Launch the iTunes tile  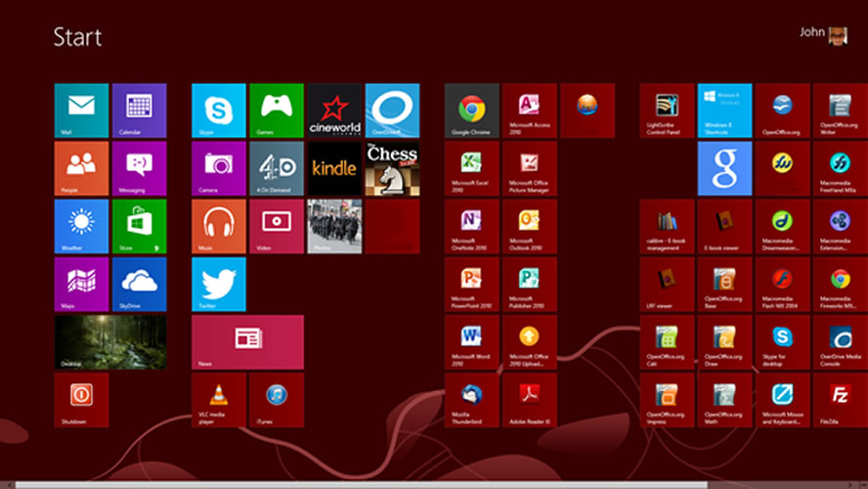point(277,400)
